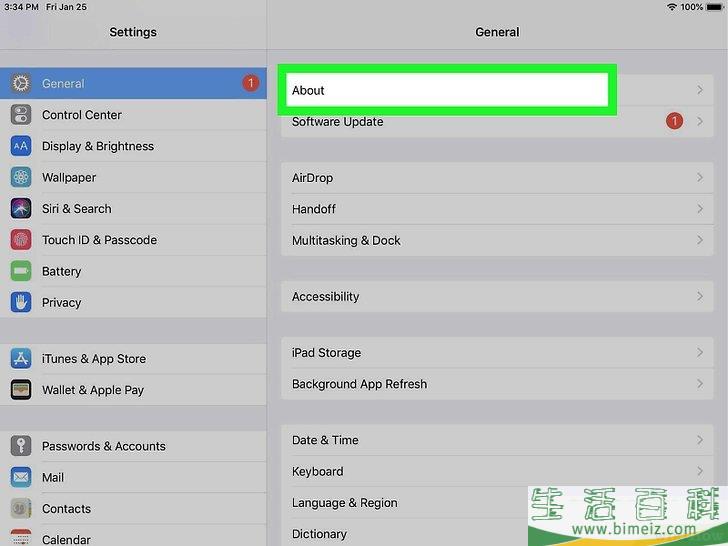
Task: Tap the Calendar icon
Action: point(21,538)
